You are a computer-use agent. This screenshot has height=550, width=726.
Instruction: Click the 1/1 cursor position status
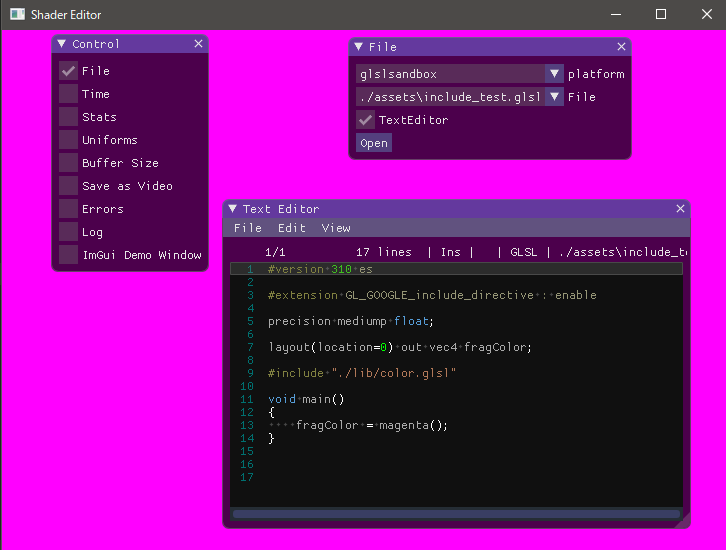tap(275, 252)
